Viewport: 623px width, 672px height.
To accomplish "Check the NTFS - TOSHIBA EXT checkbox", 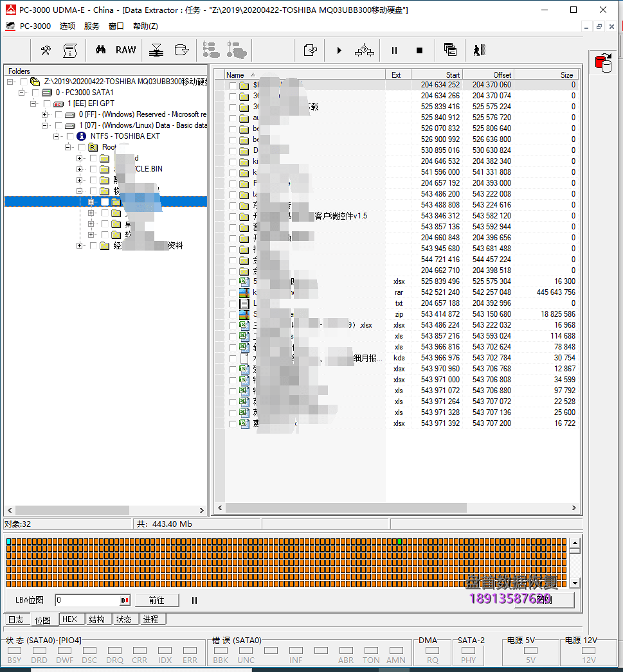I will pos(70,136).
